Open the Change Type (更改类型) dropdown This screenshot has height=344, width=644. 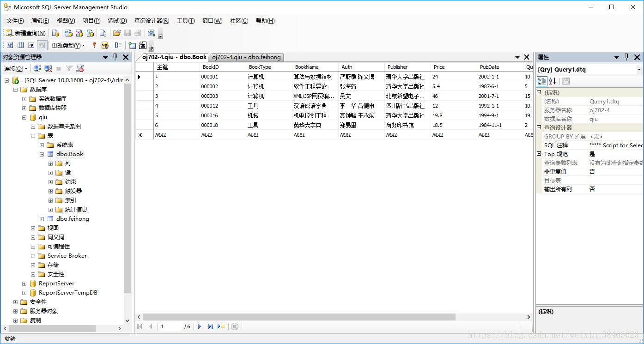(x=68, y=45)
